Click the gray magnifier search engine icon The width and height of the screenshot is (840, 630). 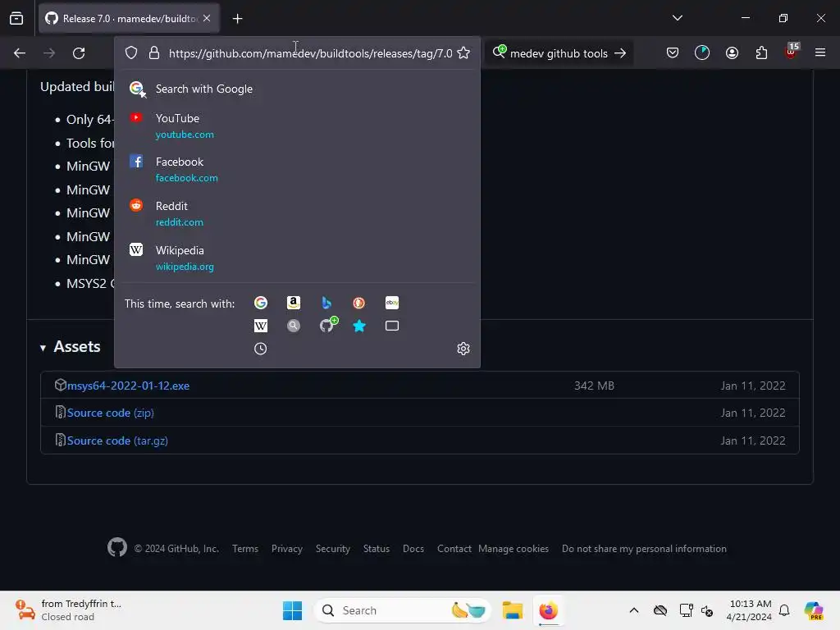pyautogui.click(x=294, y=326)
